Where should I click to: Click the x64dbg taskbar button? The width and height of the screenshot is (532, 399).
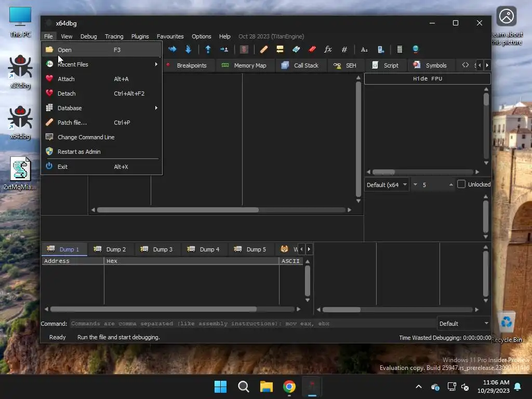(x=312, y=387)
